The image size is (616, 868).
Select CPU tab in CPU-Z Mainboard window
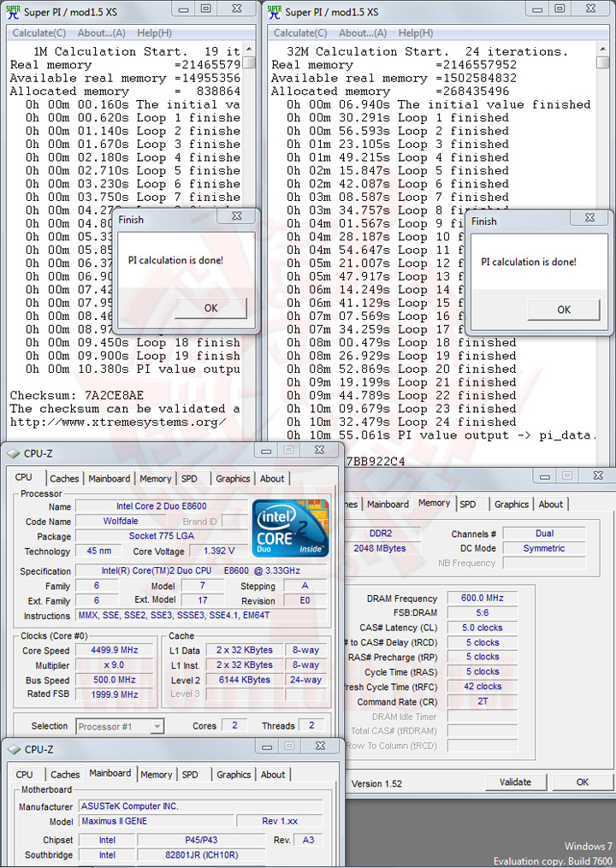[24, 775]
